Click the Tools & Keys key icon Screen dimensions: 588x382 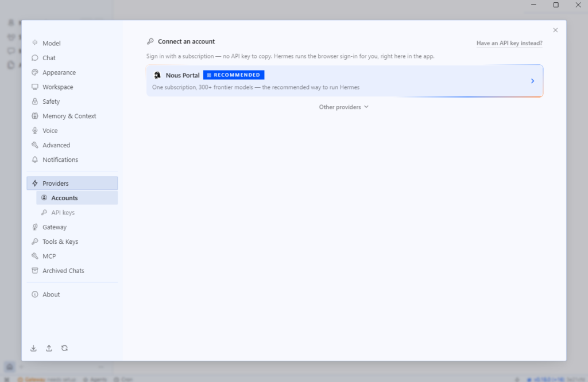35,241
